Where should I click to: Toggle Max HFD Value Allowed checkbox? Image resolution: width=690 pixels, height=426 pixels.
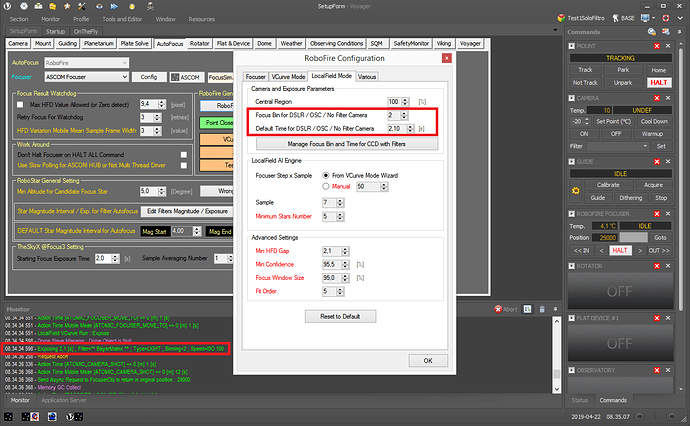pyautogui.click(x=20, y=105)
